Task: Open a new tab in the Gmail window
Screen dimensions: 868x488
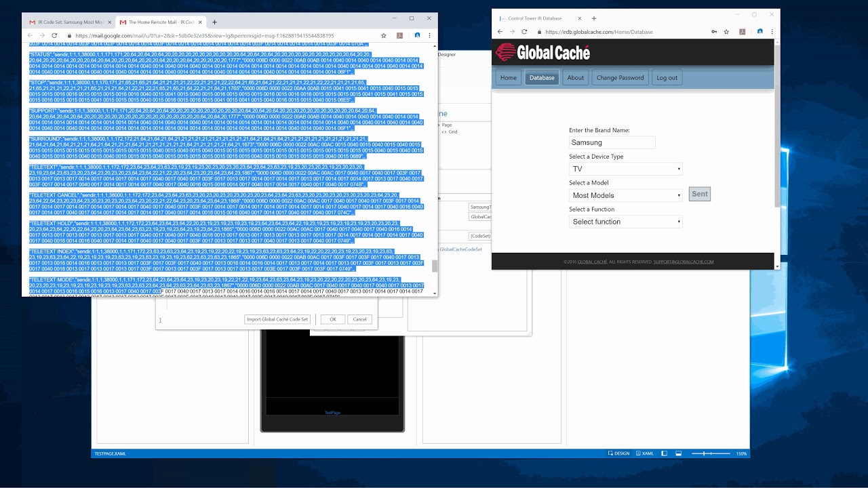Action: tap(214, 22)
